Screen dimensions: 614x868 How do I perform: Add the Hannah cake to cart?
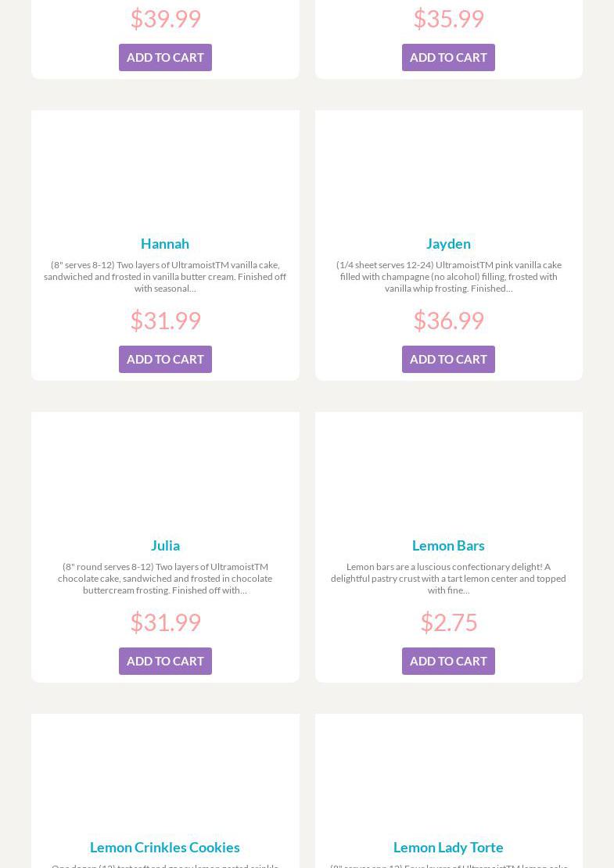point(165,359)
